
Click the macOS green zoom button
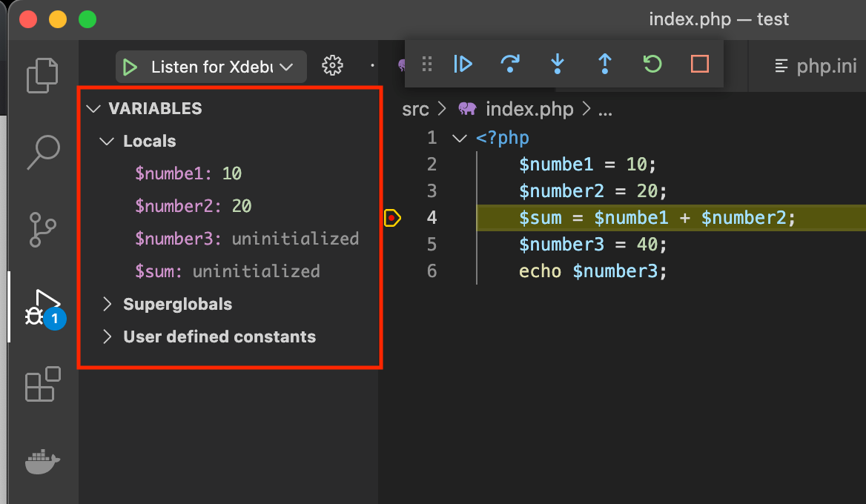(x=87, y=19)
